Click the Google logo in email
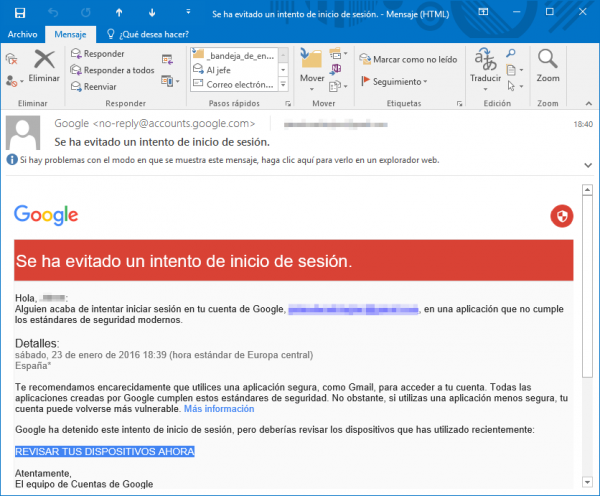The width and height of the screenshot is (600, 496). tap(46, 215)
